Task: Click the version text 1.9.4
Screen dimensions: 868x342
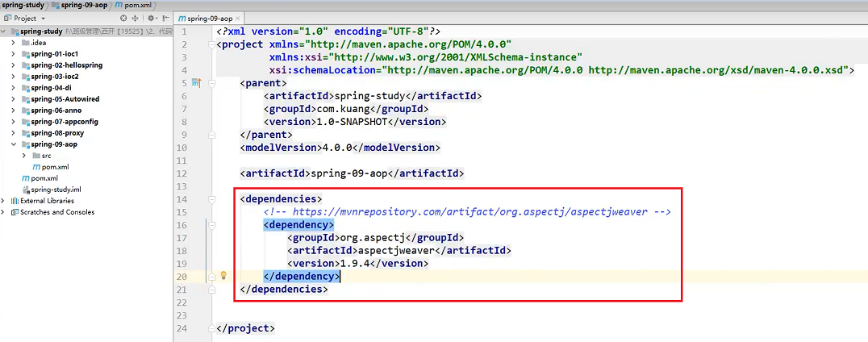Action: point(354,264)
